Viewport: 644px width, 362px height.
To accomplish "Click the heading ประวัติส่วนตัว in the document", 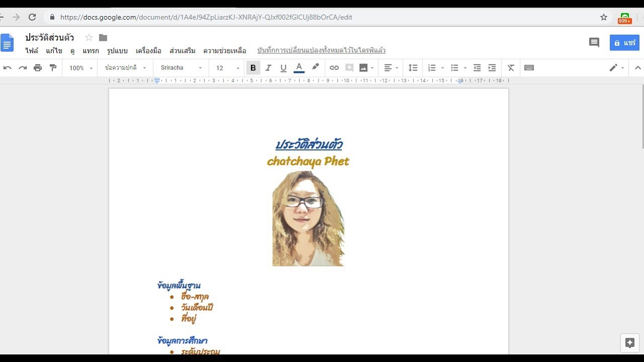I will tap(308, 145).
